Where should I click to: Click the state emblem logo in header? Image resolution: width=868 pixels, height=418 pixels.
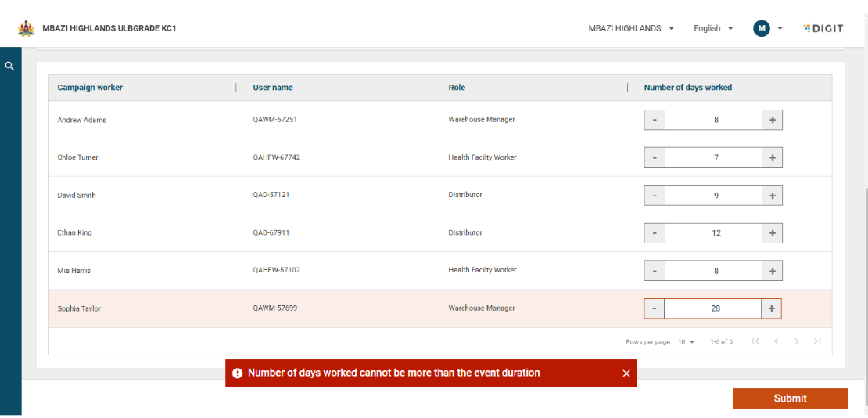[27, 28]
